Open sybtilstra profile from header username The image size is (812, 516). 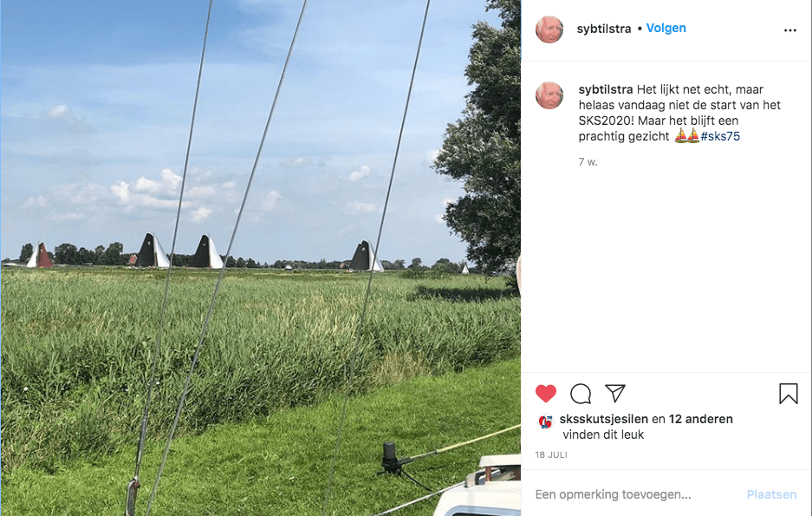[604, 29]
